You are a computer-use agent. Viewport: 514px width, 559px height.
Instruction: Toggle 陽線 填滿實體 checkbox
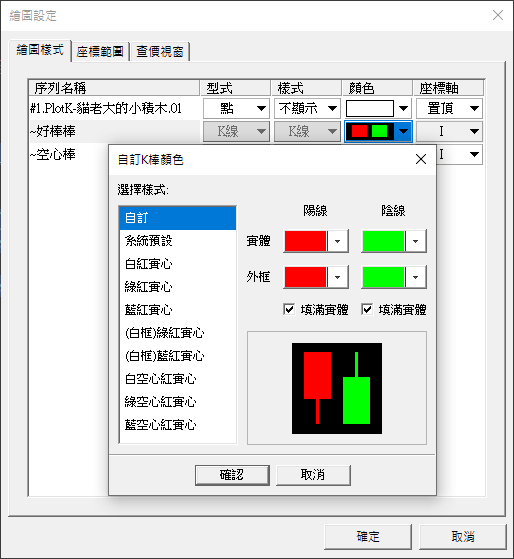pyautogui.click(x=289, y=309)
